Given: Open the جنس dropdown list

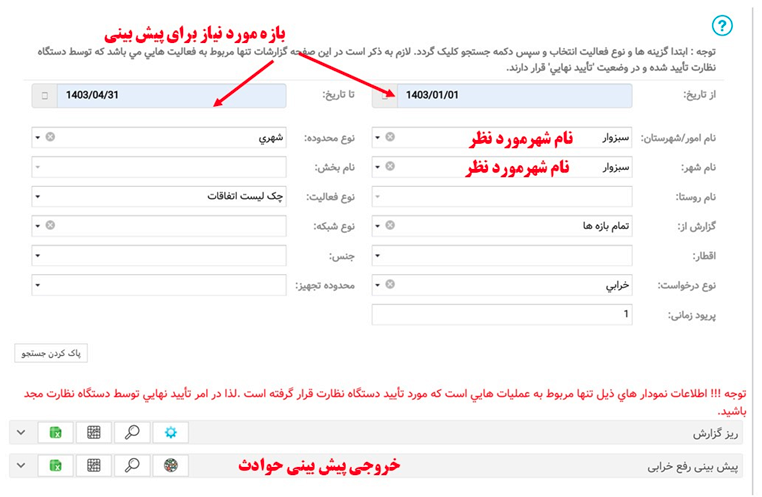Looking at the screenshot, I should pos(38,256).
